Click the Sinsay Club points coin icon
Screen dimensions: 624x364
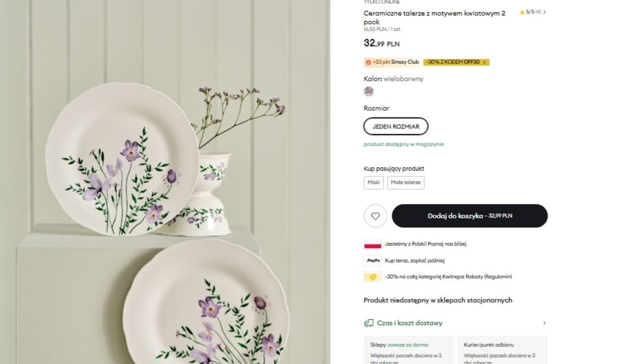(x=368, y=62)
